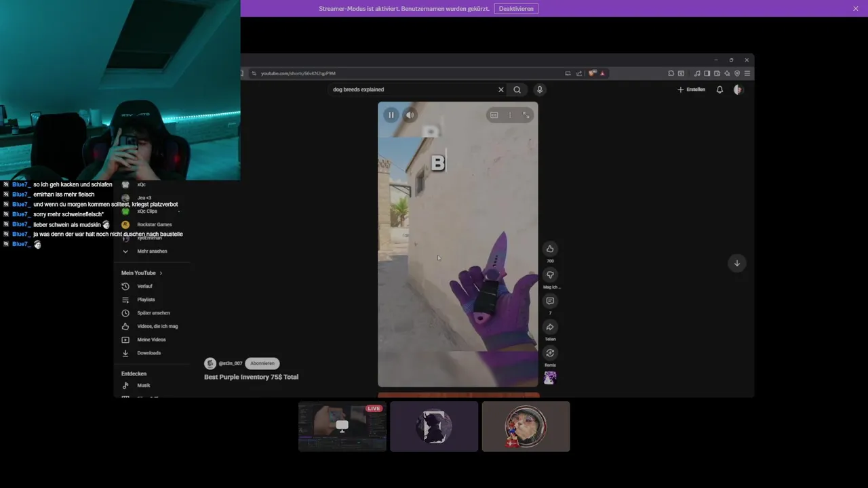Screen dimensions: 868x488
Task: Open Videos, die ich mag
Action: click(x=150, y=326)
